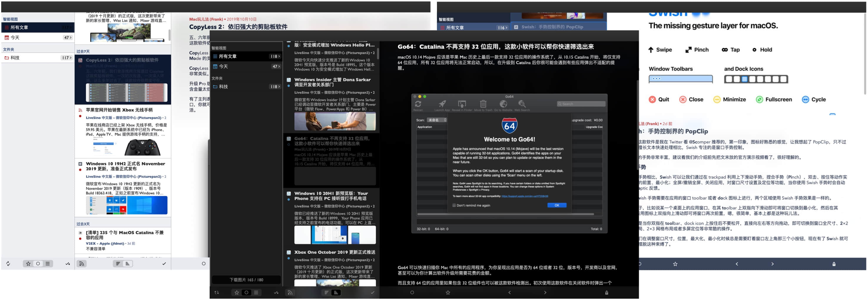868x300 pixels.
Task: Click the Go64 Search field
Action: [581, 104]
